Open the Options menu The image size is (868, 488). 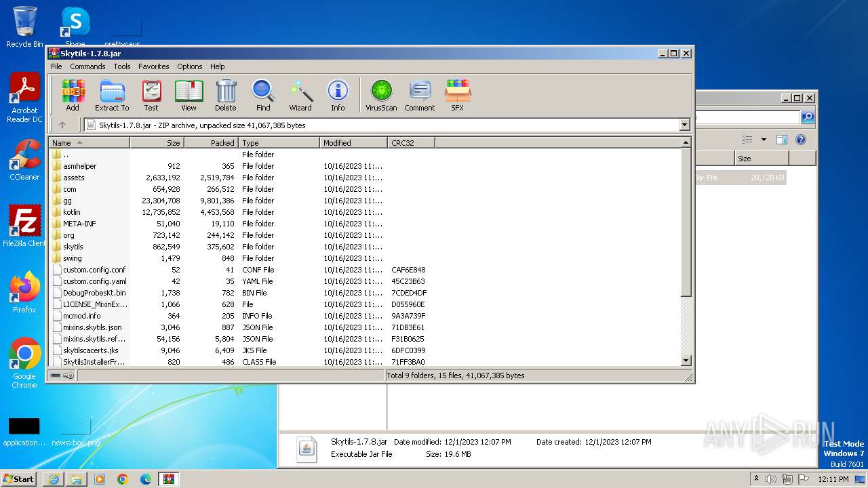coord(190,66)
